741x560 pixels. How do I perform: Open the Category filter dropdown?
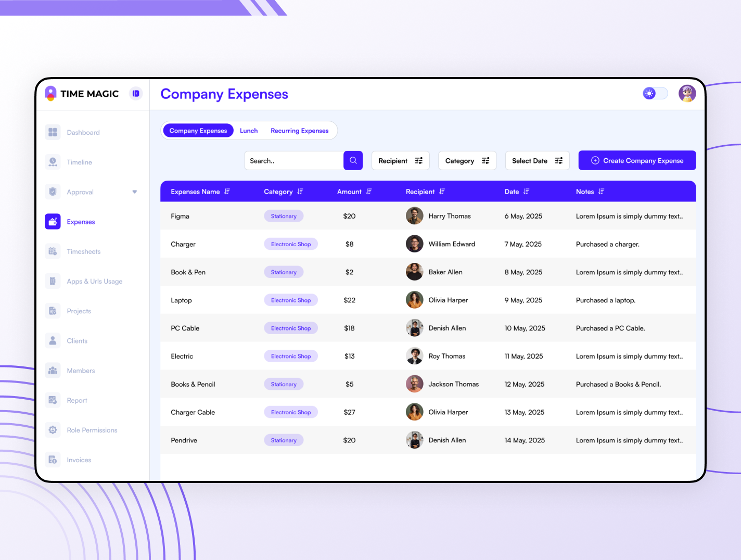[467, 161]
